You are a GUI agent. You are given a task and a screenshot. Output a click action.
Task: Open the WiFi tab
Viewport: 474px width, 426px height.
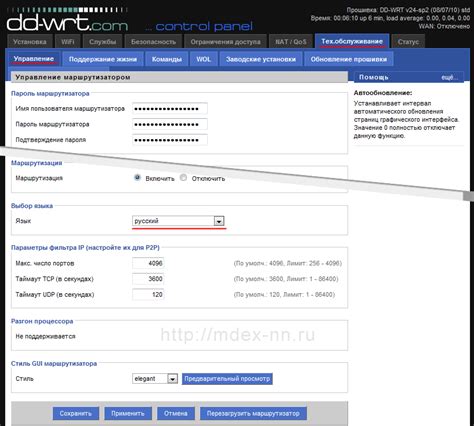click(x=68, y=42)
